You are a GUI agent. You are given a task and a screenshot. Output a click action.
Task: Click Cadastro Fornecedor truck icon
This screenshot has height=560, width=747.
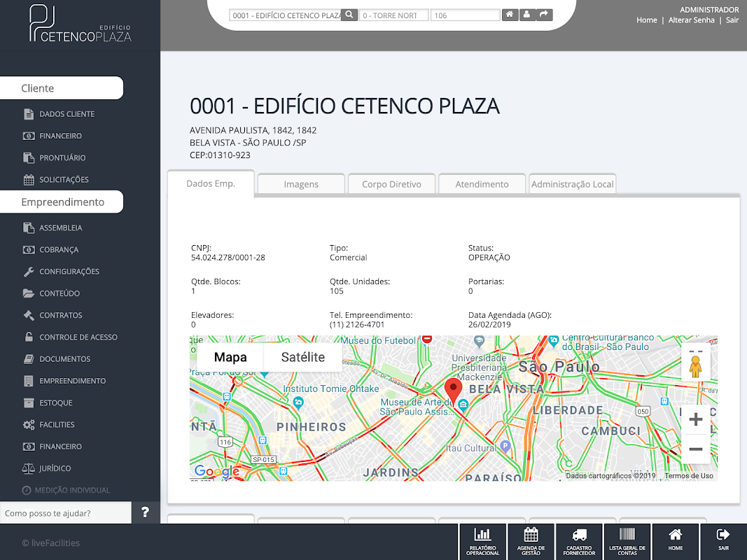pos(579,535)
